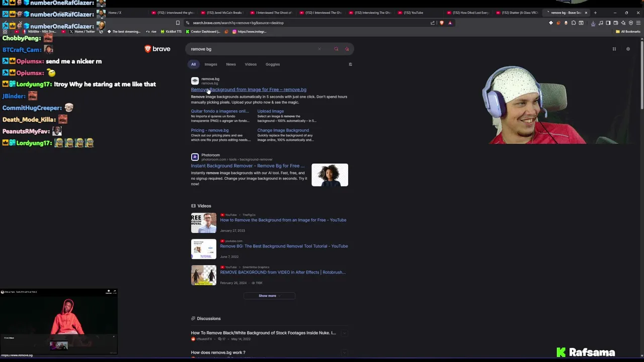Open the All Bookmarks folder
The image size is (644, 362).
click(x=628, y=32)
